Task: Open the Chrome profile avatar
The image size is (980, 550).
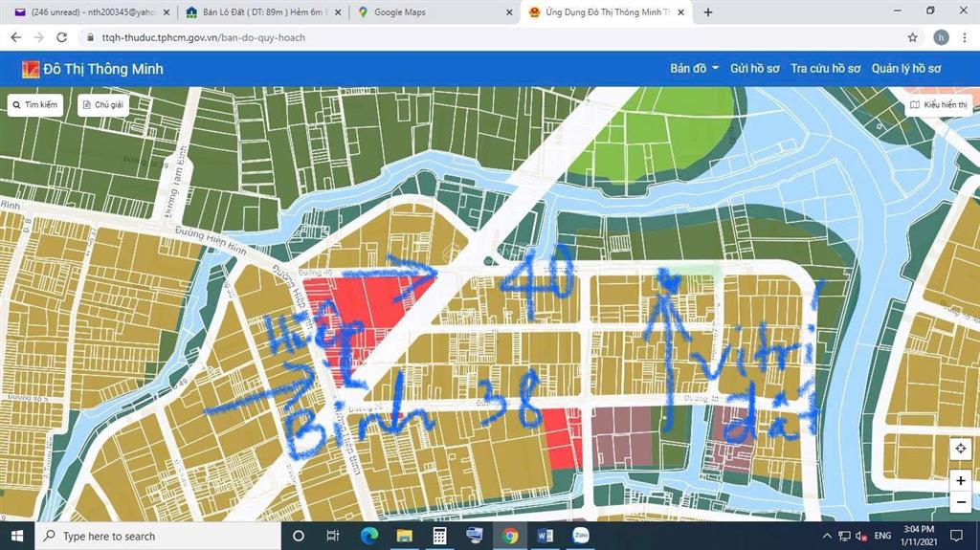Action: click(x=941, y=37)
